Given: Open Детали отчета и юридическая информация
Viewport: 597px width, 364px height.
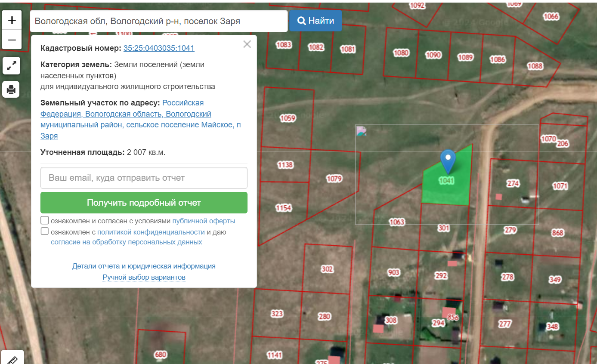Looking at the screenshot, I should pyautogui.click(x=144, y=266).
